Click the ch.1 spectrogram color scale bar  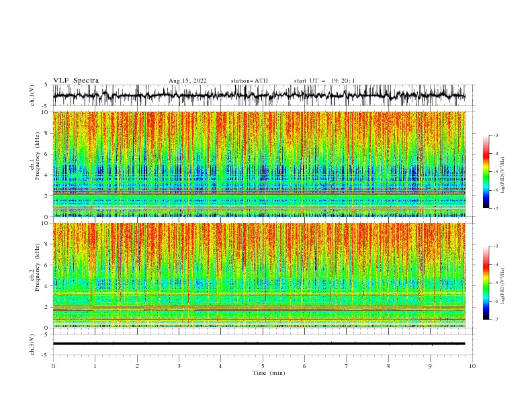[x=486, y=172]
